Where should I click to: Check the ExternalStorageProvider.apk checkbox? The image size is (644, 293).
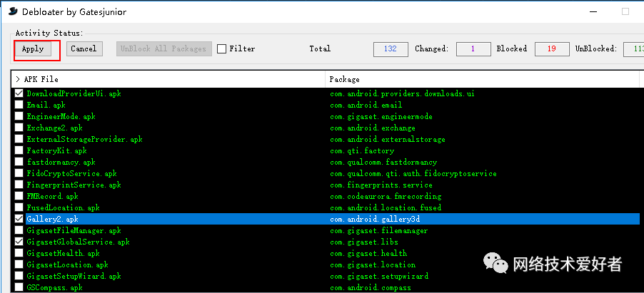(x=19, y=139)
